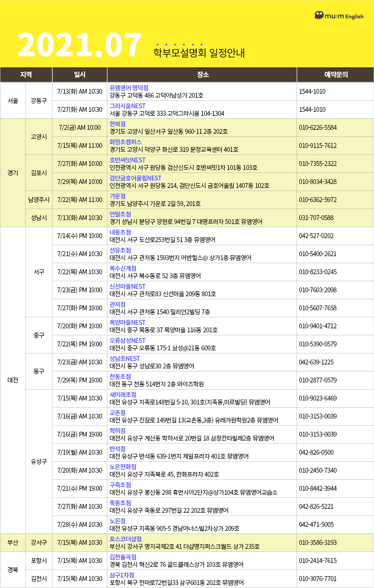Open the 포스코더샵점 link
374x588 pixels.
[125, 539]
